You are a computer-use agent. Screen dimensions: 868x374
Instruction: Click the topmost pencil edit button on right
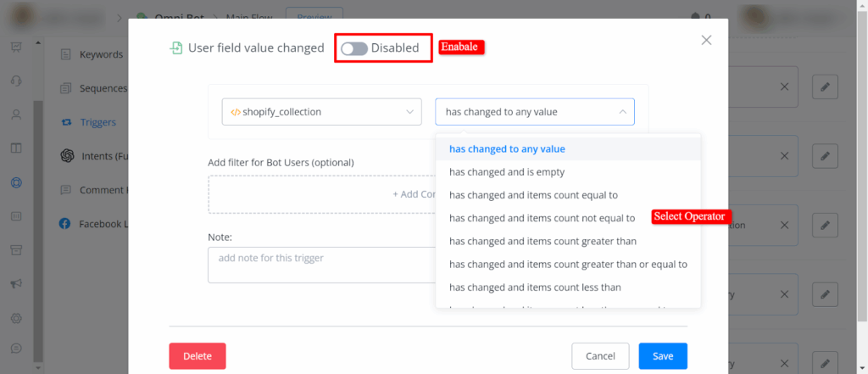[x=825, y=87]
